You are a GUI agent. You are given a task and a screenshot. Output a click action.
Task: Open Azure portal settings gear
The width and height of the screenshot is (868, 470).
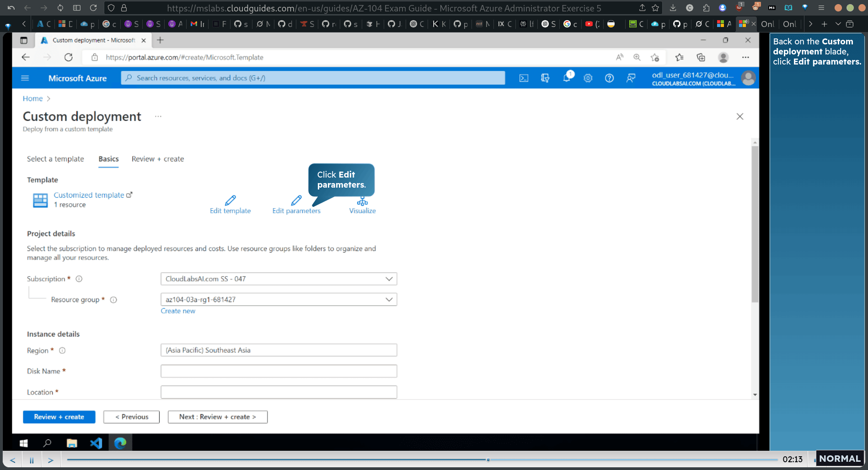tap(588, 78)
